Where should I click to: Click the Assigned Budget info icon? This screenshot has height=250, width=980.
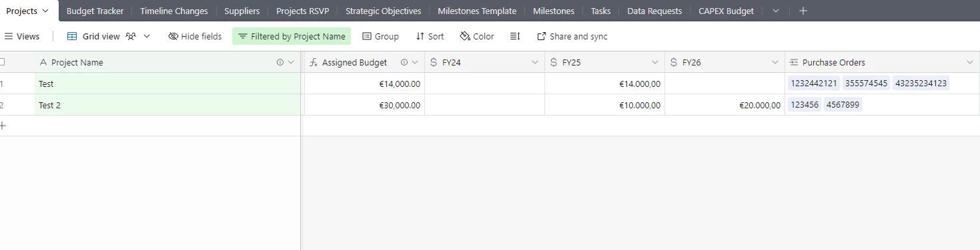coord(404,62)
